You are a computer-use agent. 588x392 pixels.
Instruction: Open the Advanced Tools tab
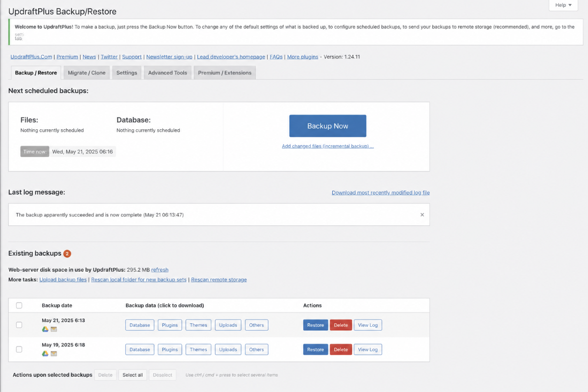pos(168,73)
